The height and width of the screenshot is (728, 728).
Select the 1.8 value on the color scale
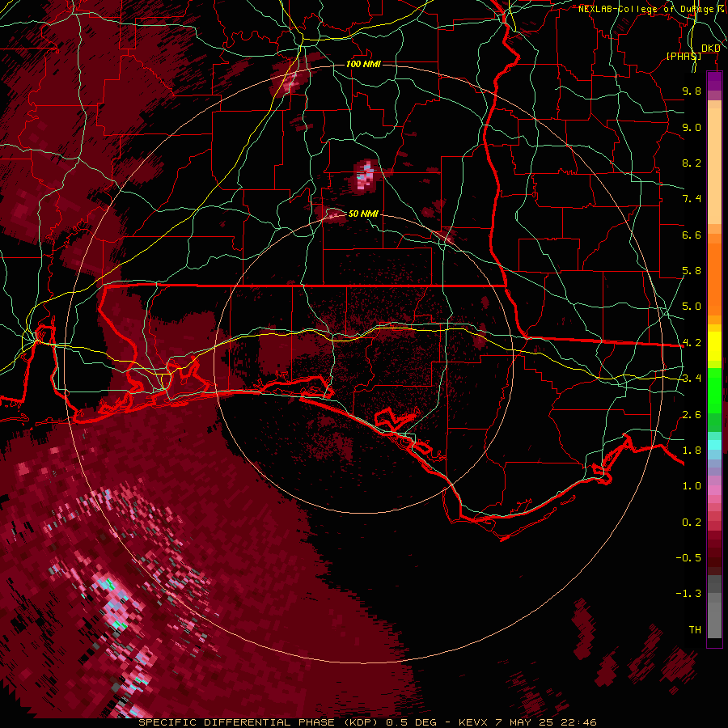point(692,451)
